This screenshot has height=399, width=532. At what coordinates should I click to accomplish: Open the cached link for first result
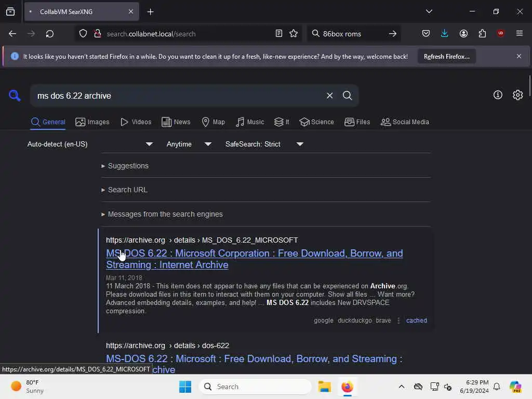tap(417, 320)
